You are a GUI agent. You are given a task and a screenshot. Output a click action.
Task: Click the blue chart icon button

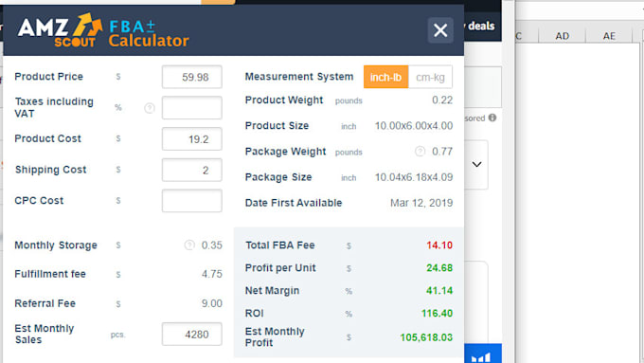coord(483,354)
